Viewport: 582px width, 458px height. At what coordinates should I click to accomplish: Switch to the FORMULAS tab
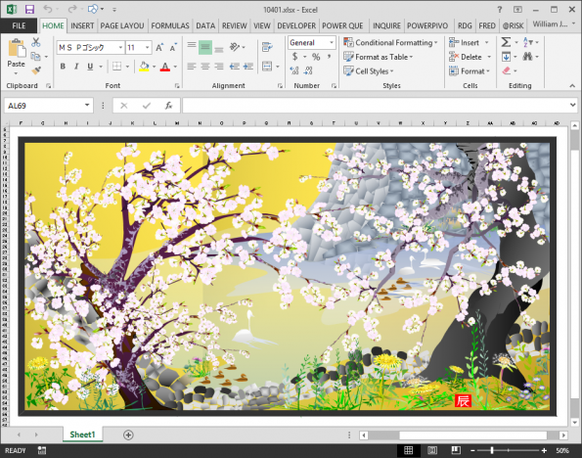[x=170, y=26]
